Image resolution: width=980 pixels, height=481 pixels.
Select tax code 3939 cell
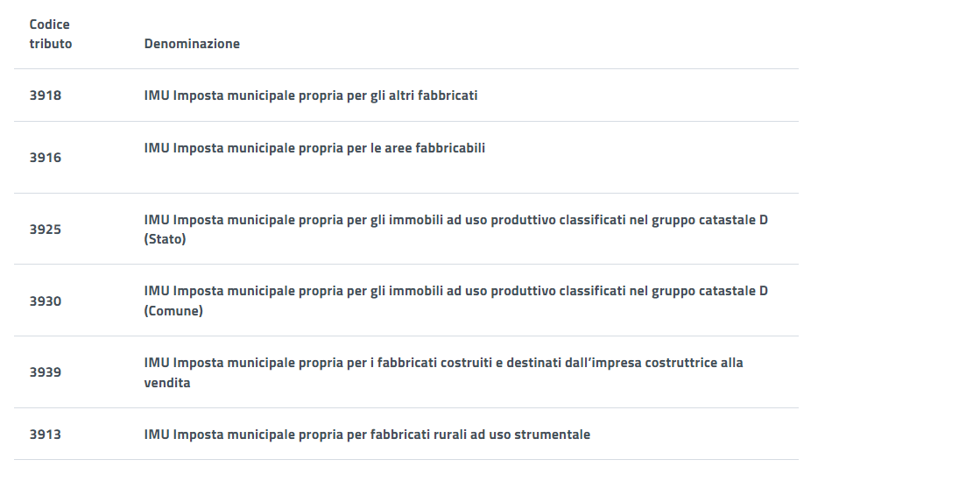click(x=46, y=372)
